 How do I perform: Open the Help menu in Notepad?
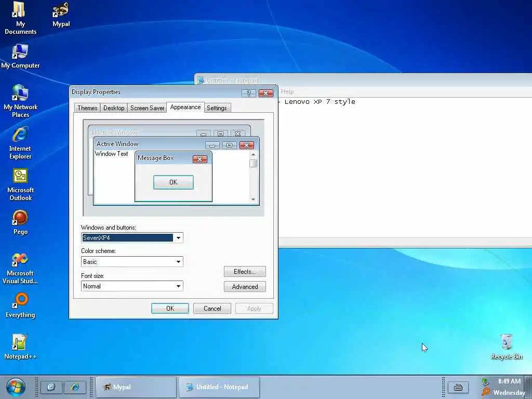(x=287, y=91)
